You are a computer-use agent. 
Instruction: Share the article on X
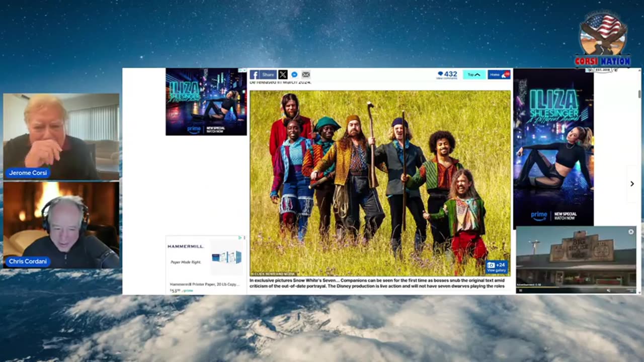[x=283, y=74]
